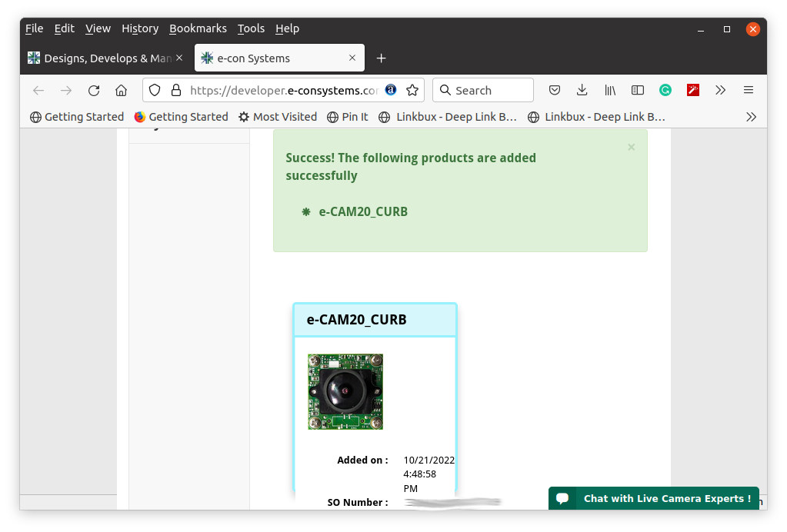Reload the current page
This screenshot has height=532, width=787.
(x=94, y=90)
